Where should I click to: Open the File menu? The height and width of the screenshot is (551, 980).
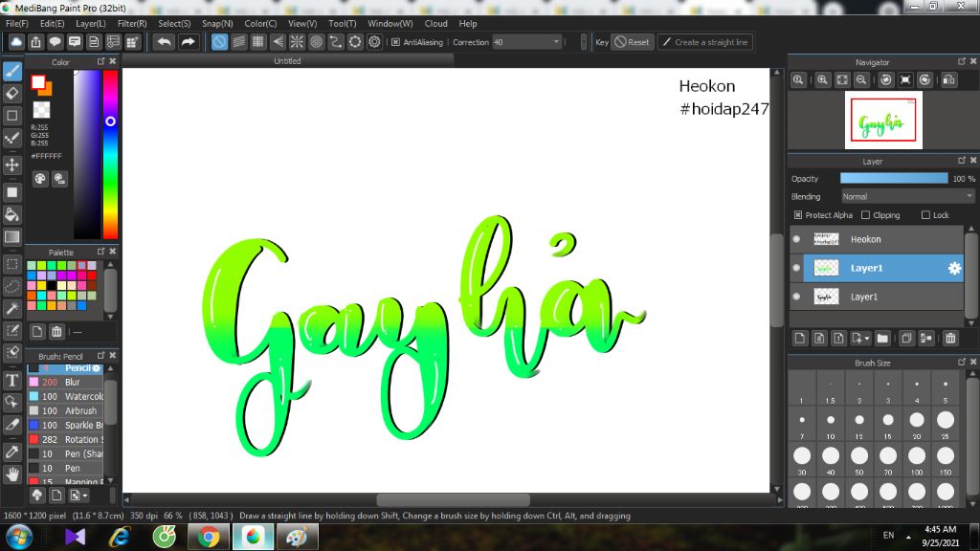pos(17,23)
